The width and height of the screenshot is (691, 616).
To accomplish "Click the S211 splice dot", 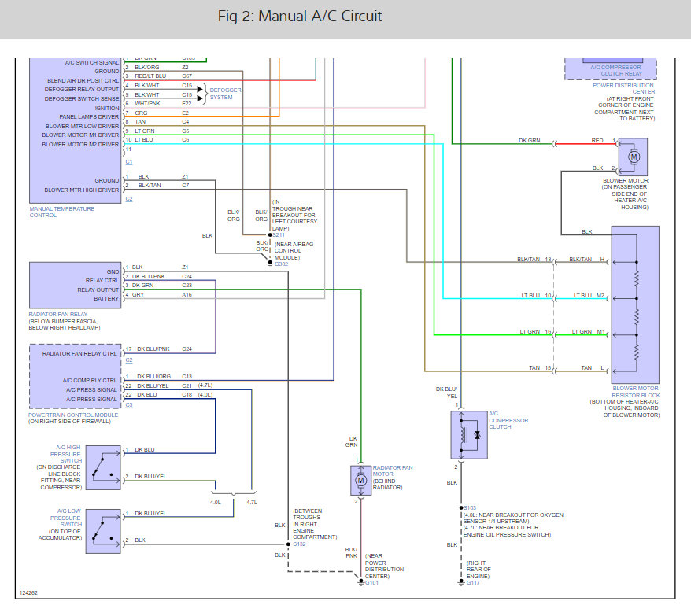I will point(270,235).
